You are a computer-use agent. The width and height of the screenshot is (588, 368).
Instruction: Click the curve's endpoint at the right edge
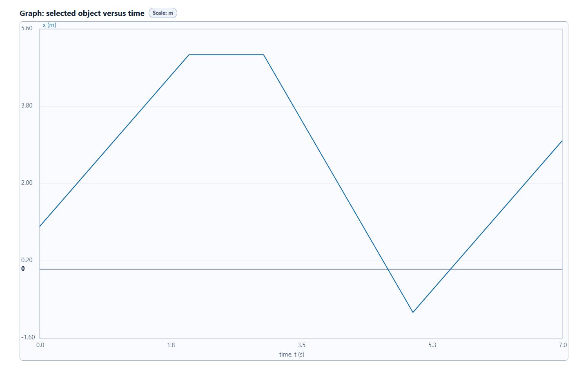click(562, 141)
